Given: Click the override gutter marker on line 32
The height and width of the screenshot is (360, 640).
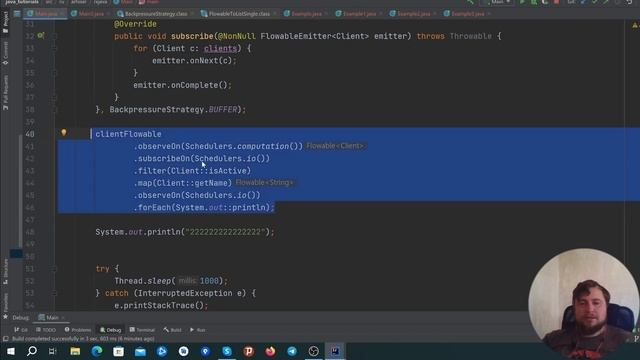Looking at the screenshot, I should pyautogui.click(x=40, y=36).
